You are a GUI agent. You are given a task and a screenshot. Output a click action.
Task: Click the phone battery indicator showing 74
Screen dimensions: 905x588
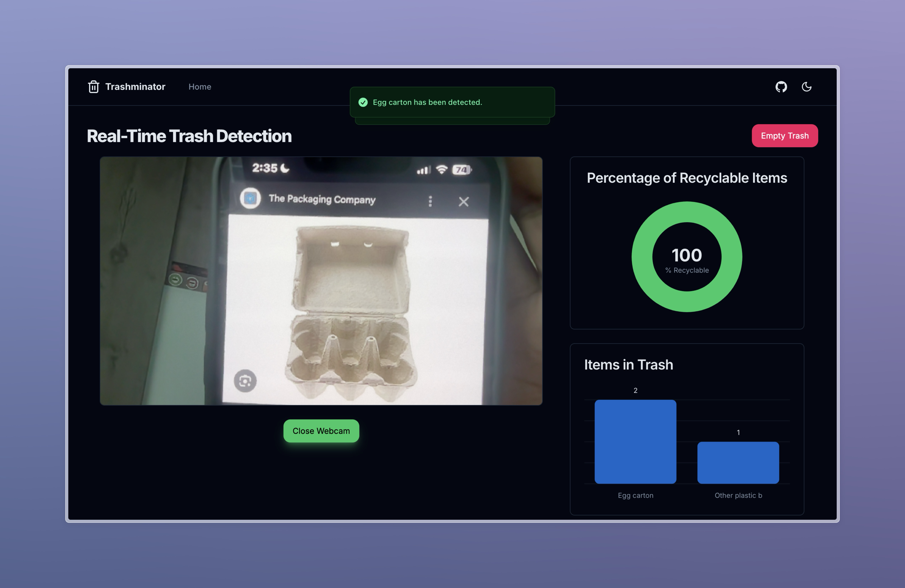(462, 170)
